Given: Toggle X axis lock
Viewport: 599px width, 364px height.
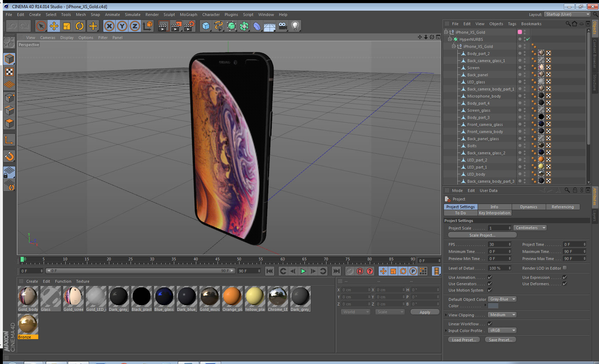Looking at the screenshot, I should tap(109, 26).
